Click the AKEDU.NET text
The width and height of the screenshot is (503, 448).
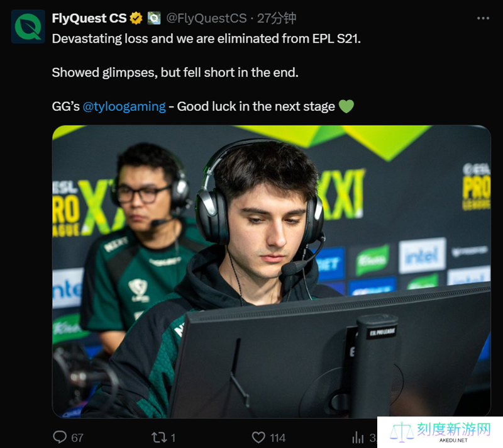click(453, 440)
